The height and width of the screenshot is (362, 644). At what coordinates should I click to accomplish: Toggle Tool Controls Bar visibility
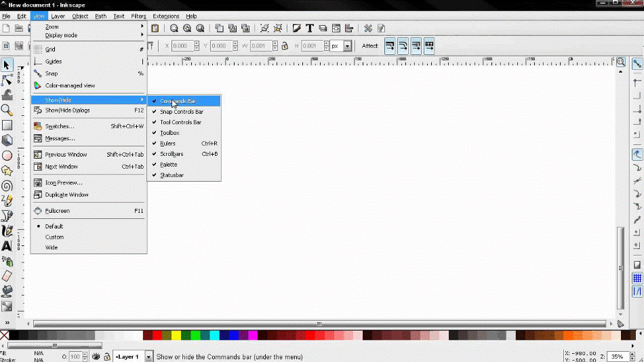point(184,122)
